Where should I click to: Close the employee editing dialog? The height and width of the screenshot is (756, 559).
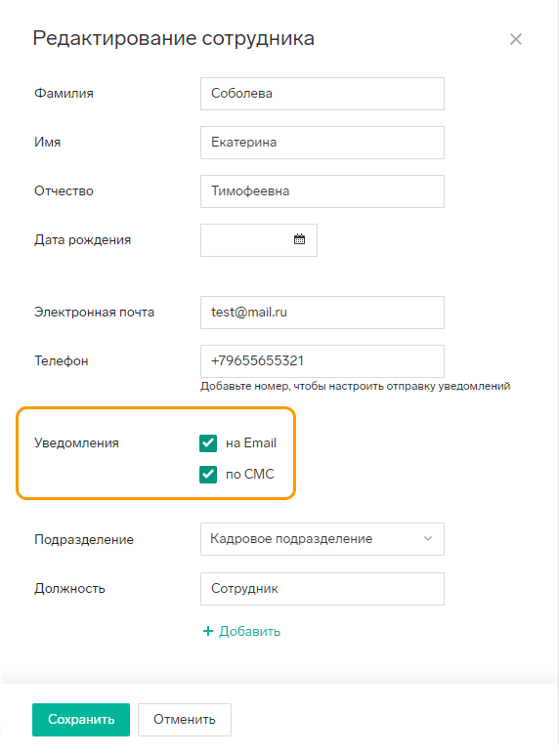tap(516, 39)
